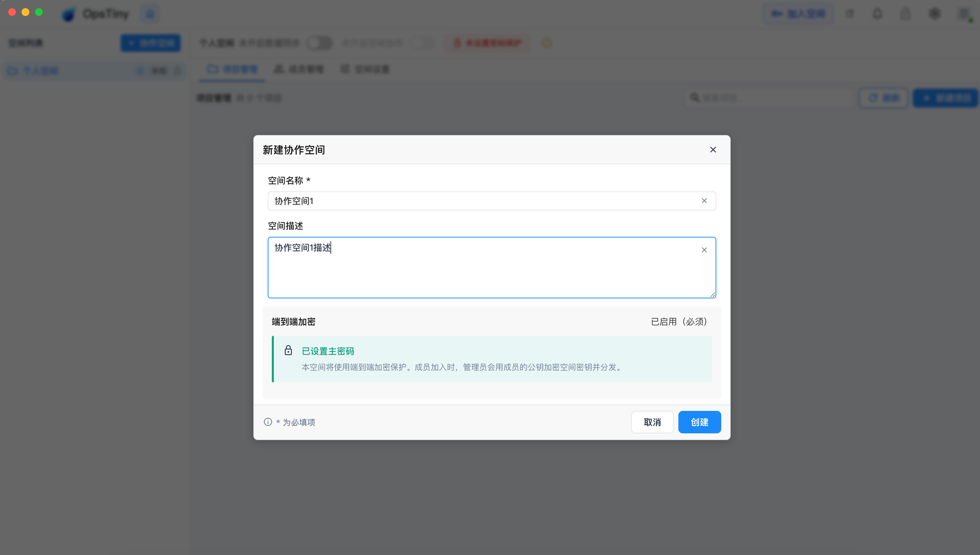The width and height of the screenshot is (980, 555).
Task: Click the 端到端加密 heading
Action: (294, 322)
